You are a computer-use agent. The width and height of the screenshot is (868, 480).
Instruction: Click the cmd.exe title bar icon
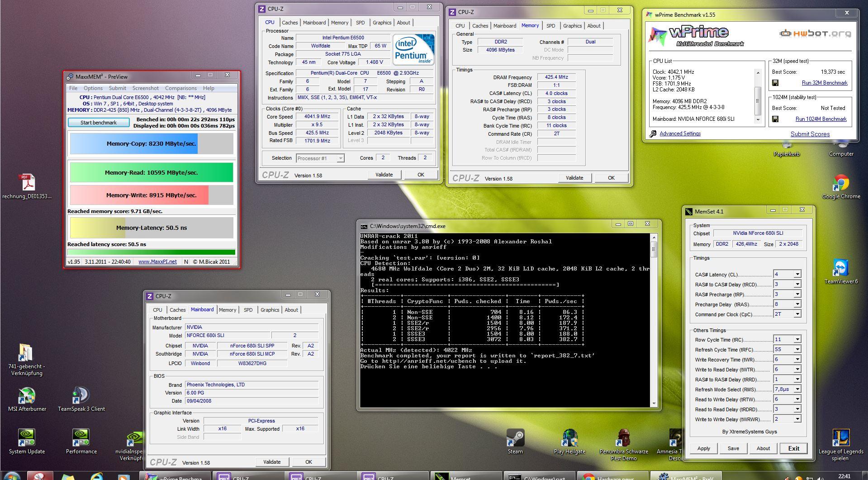tap(364, 226)
